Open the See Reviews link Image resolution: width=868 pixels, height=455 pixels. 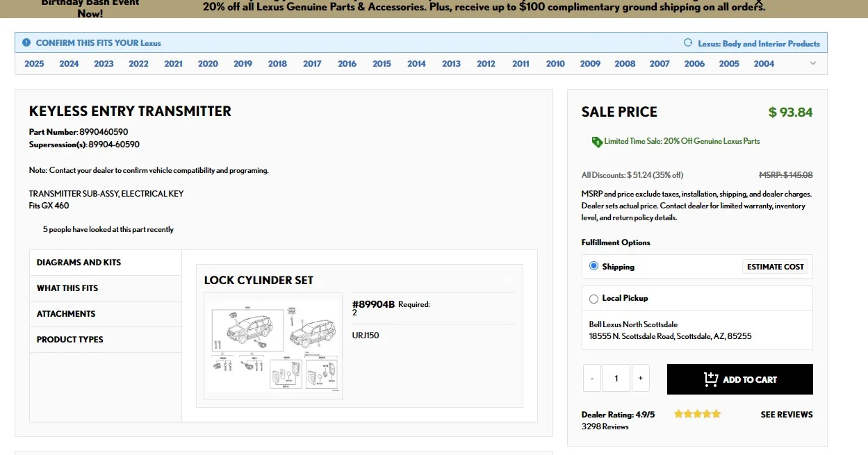[787, 415]
